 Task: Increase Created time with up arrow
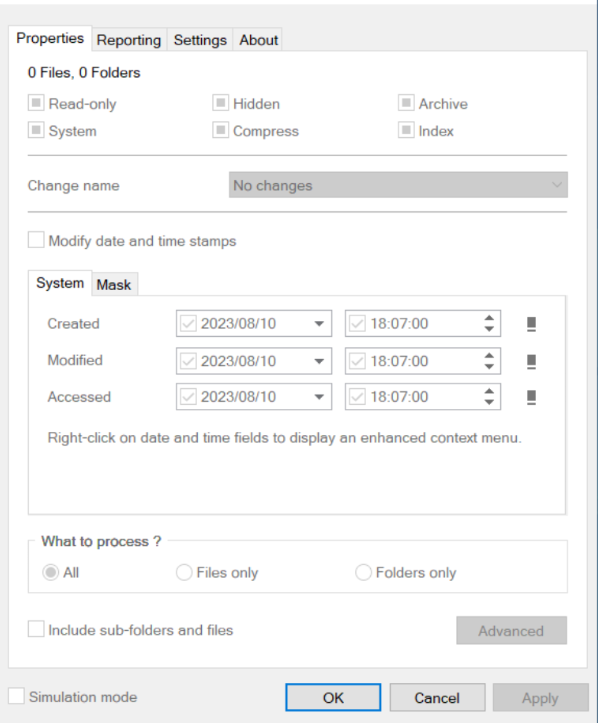click(489, 318)
